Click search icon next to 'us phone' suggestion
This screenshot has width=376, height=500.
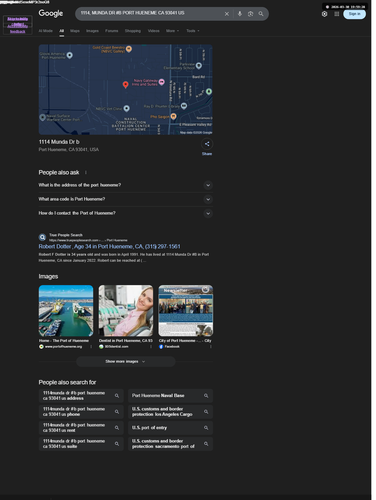pyautogui.click(x=117, y=412)
